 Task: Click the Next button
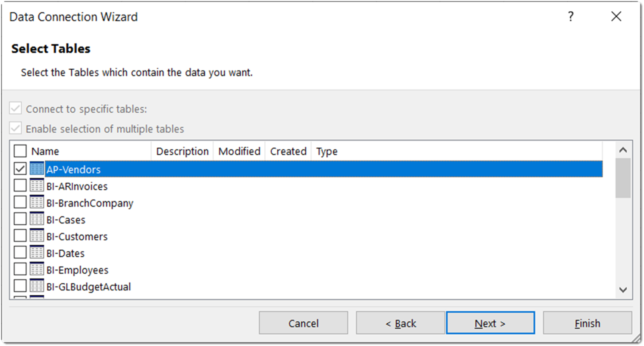[491, 323]
